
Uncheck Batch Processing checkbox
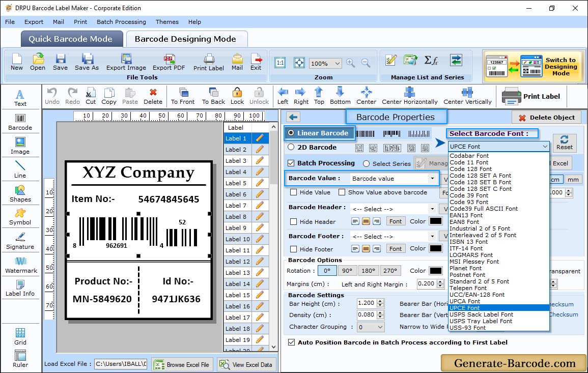(x=291, y=163)
